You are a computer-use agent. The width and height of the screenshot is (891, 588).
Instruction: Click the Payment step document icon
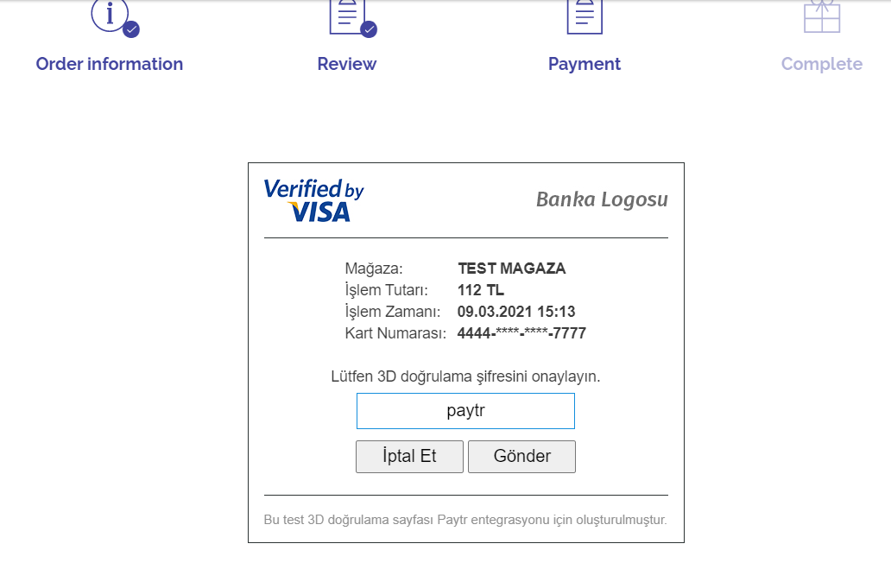585,17
